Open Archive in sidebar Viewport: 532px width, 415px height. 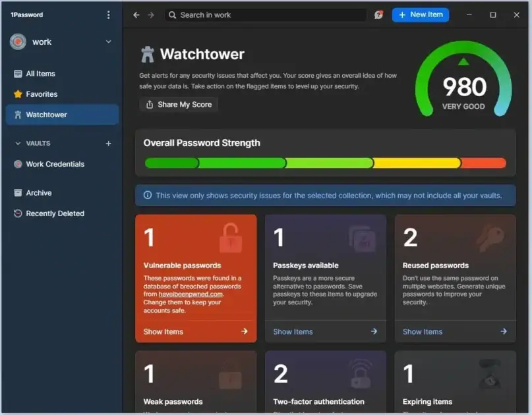tap(63, 193)
